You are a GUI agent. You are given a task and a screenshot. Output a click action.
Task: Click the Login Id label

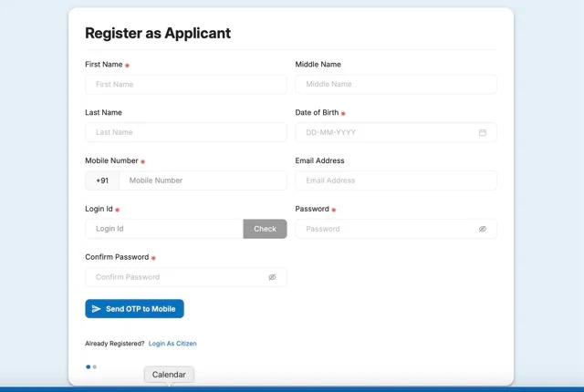click(x=99, y=209)
